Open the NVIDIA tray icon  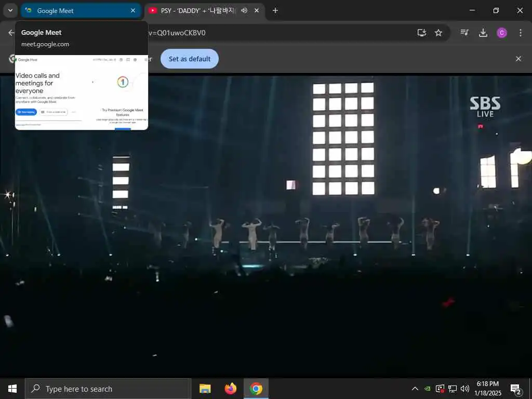428,389
